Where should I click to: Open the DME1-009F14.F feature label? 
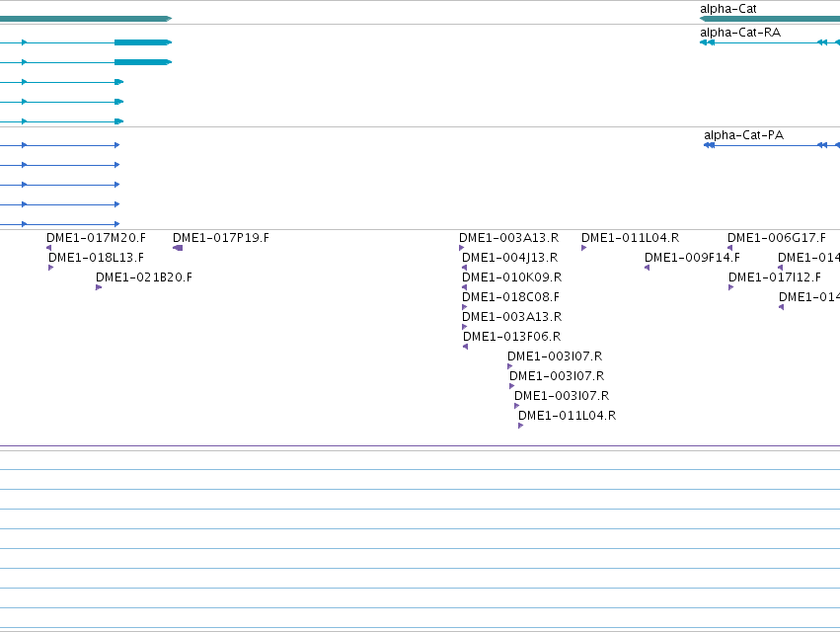tap(692, 258)
